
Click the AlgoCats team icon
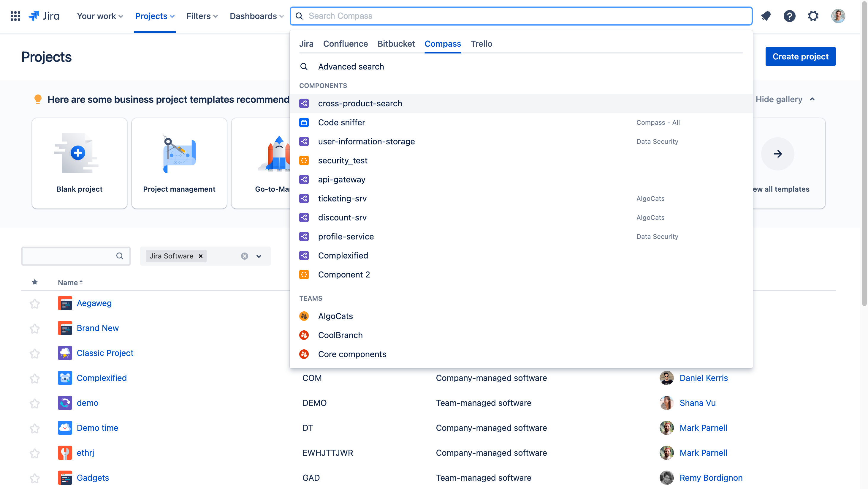(304, 316)
